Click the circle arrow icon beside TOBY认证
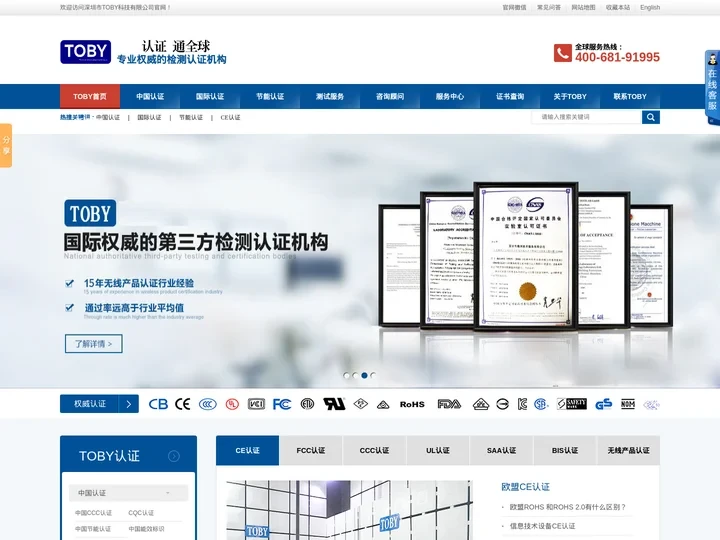This screenshot has width=720, height=540. point(174,456)
